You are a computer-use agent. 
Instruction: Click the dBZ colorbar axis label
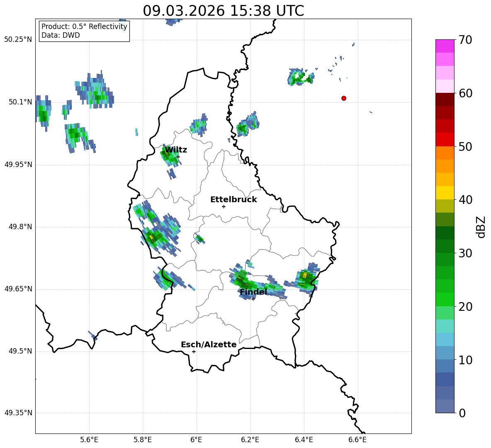481,227
